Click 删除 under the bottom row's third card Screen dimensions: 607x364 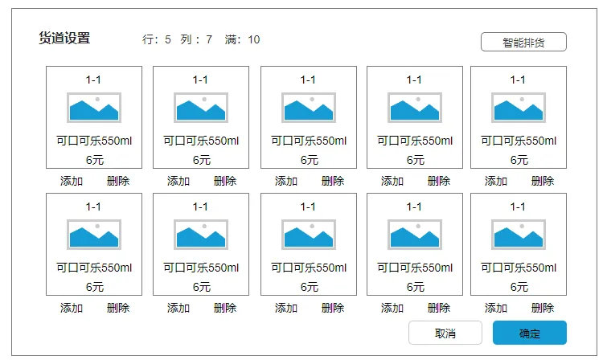point(333,308)
